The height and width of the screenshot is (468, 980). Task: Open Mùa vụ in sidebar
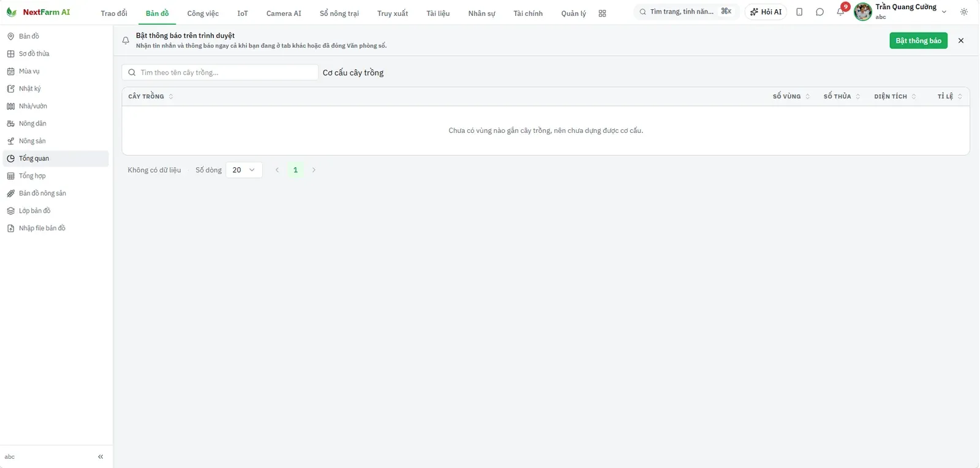[x=56, y=71]
